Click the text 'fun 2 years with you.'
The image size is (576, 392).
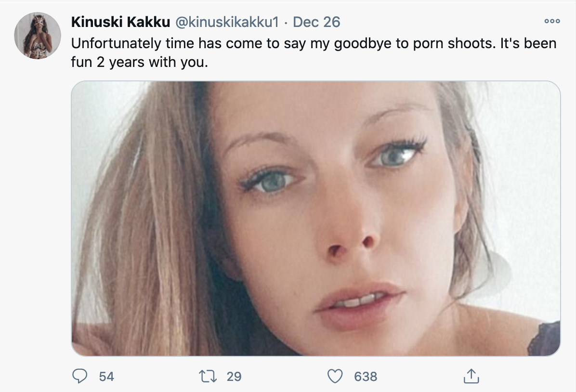pos(140,62)
